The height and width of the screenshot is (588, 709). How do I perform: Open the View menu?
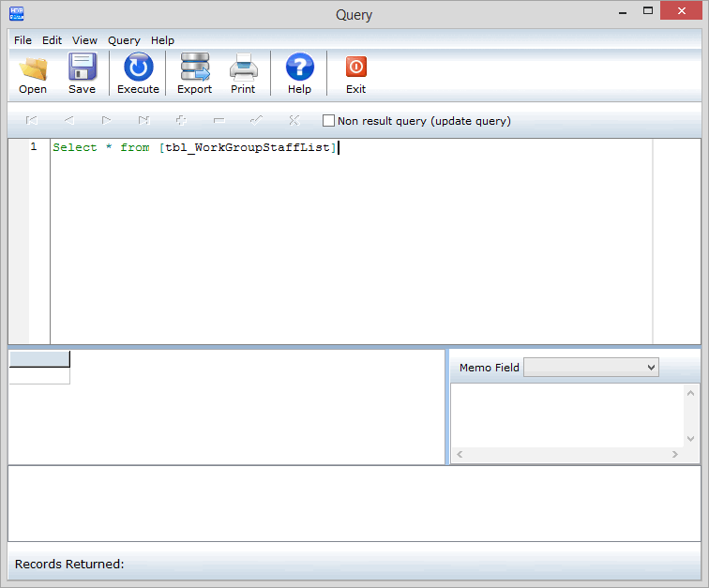pos(84,40)
